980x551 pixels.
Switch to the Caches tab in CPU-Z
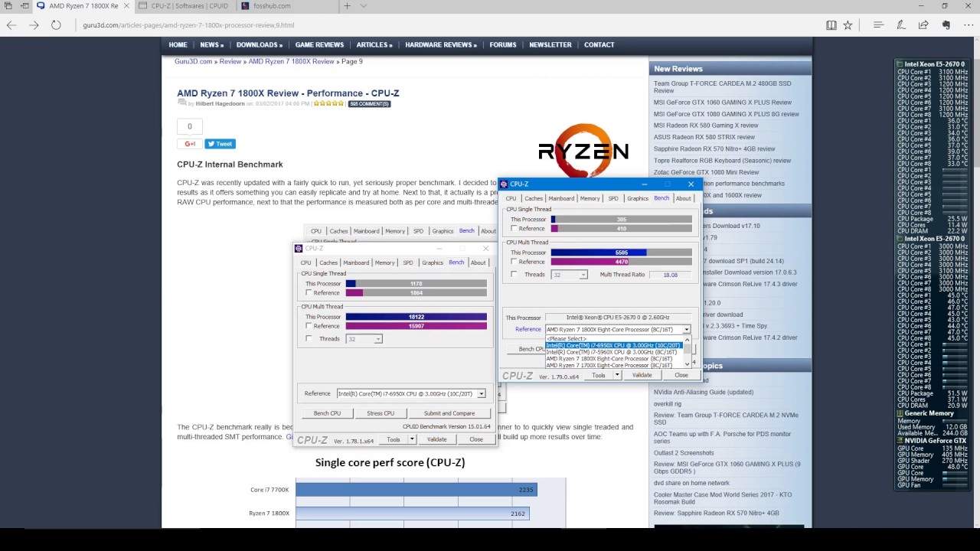534,198
